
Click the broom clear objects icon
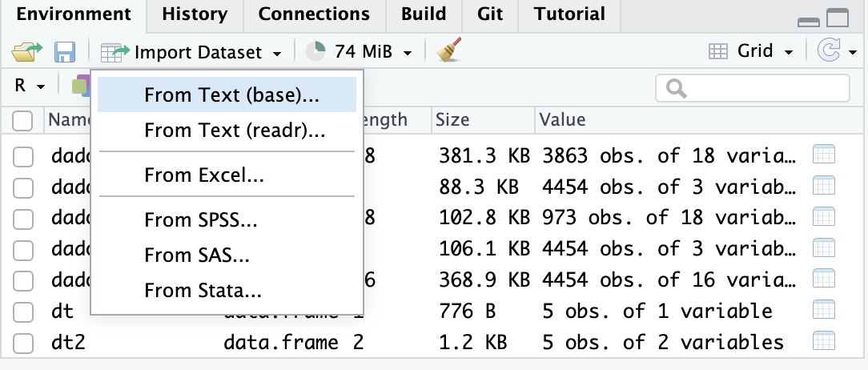[448, 52]
